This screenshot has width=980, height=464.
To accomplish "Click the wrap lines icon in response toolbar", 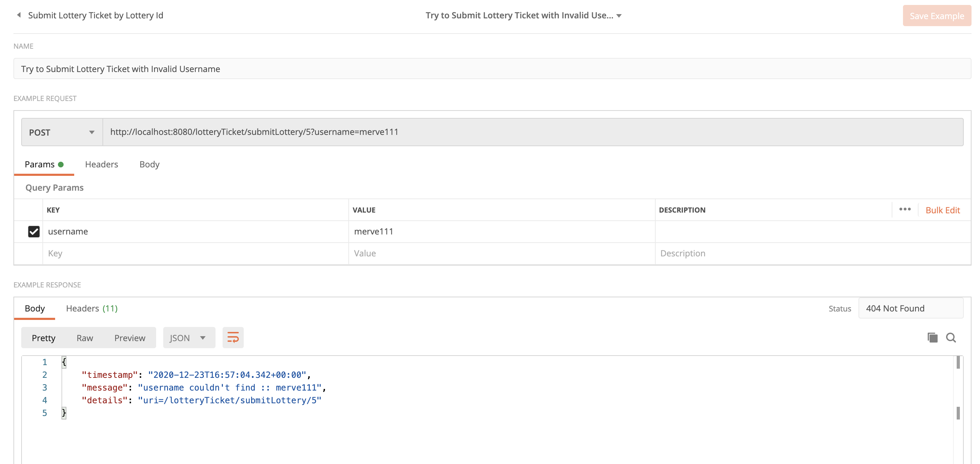I will point(233,338).
